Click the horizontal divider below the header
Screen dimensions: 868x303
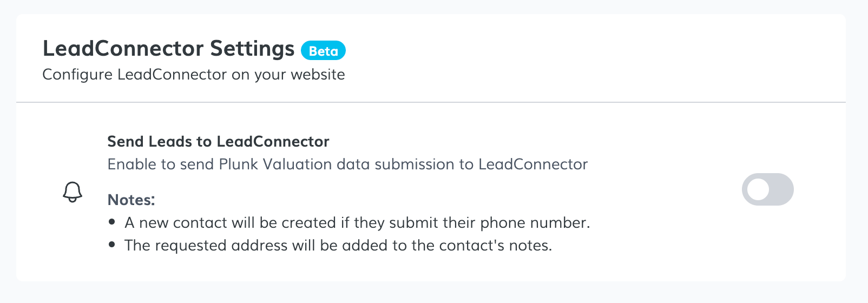point(431,102)
